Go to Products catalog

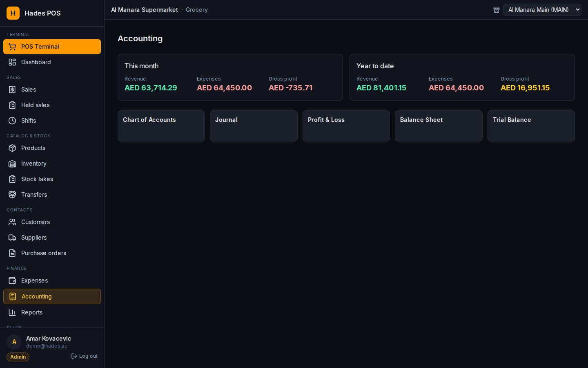pyautogui.click(x=52, y=148)
